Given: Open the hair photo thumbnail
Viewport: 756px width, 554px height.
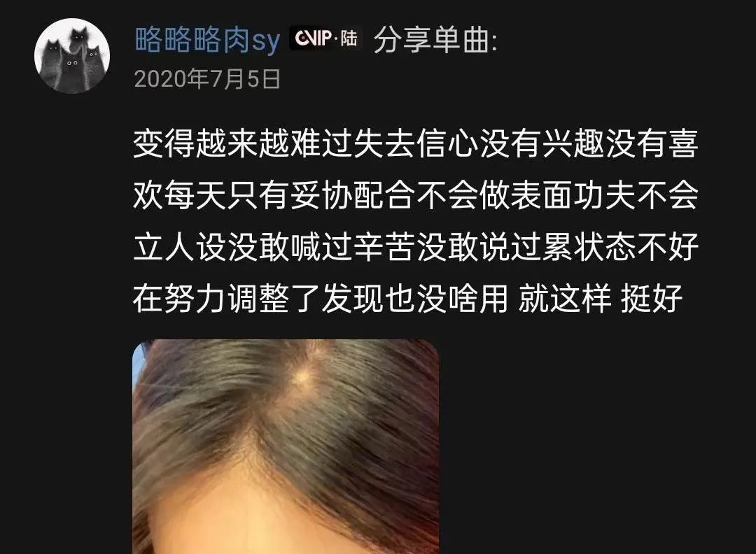Looking at the screenshot, I should coord(286,447).
